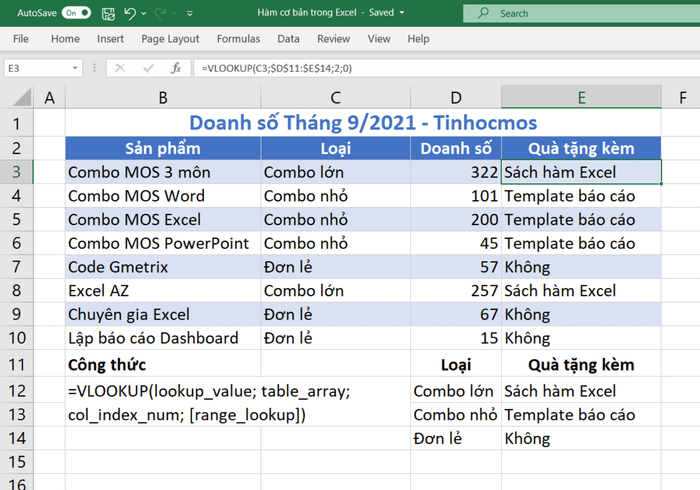
Task: Click the title cell 'Doanh số Tháng 9/2021 - Tinhocmos'
Action: click(x=363, y=123)
